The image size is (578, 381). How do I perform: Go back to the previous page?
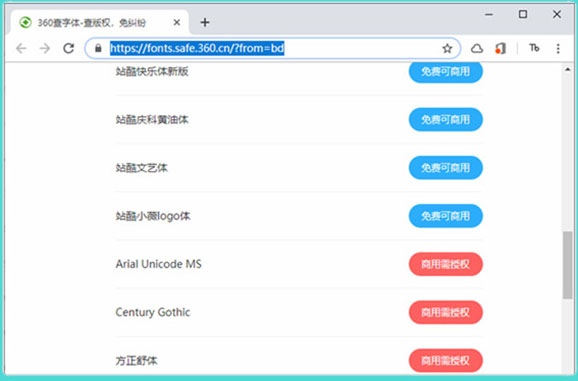(x=21, y=48)
